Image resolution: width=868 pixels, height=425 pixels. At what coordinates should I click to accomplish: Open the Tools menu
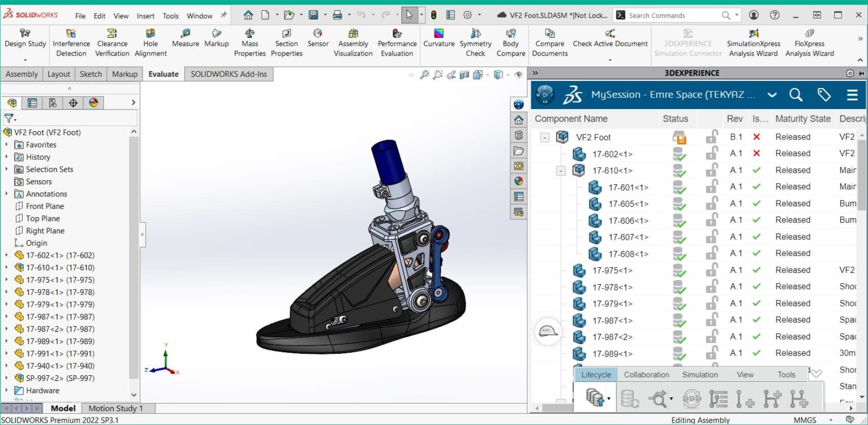pyautogui.click(x=170, y=16)
